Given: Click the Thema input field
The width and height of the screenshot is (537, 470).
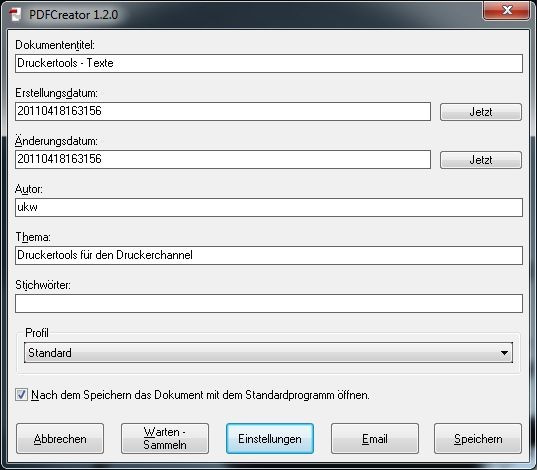Looking at the screenshot, I should 269,255.
